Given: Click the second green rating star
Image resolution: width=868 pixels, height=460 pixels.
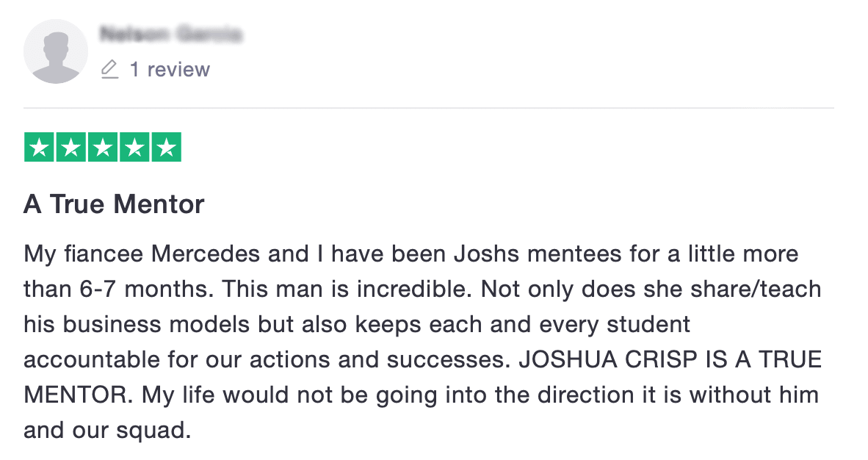Looking at the screenshot, I should (x=70, y=147).
